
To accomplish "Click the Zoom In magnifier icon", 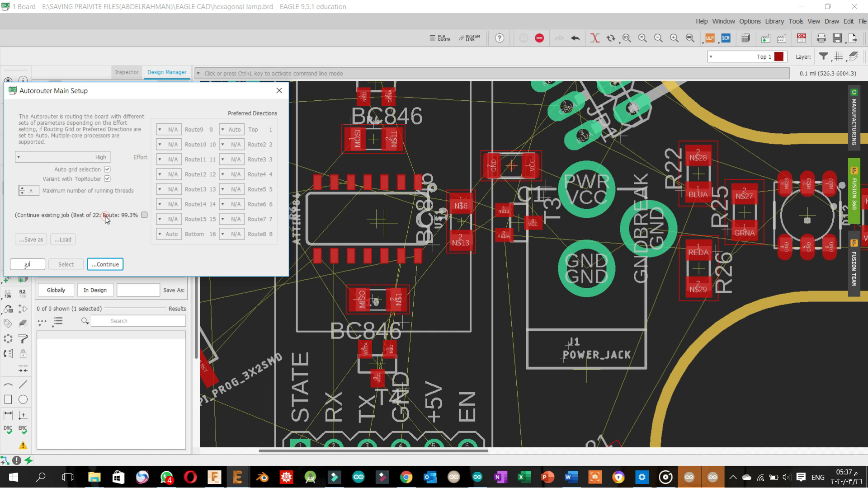I will click(x=674, y=38).
